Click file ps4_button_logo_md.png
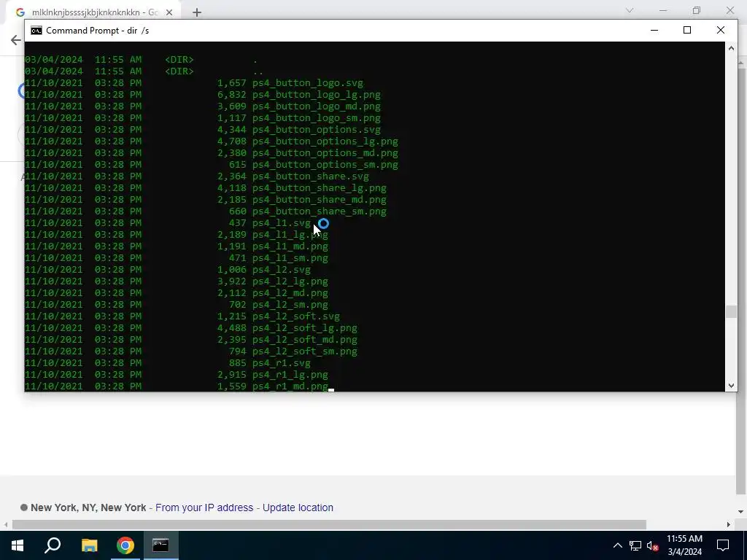The width and height of the screenshot is (747, 560). [x=317, y=106]
